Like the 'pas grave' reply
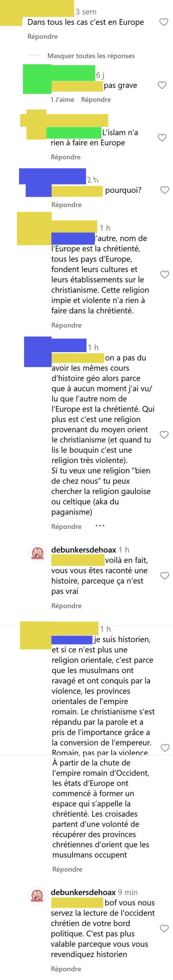173x980 pixels. (x=162, y=85)
